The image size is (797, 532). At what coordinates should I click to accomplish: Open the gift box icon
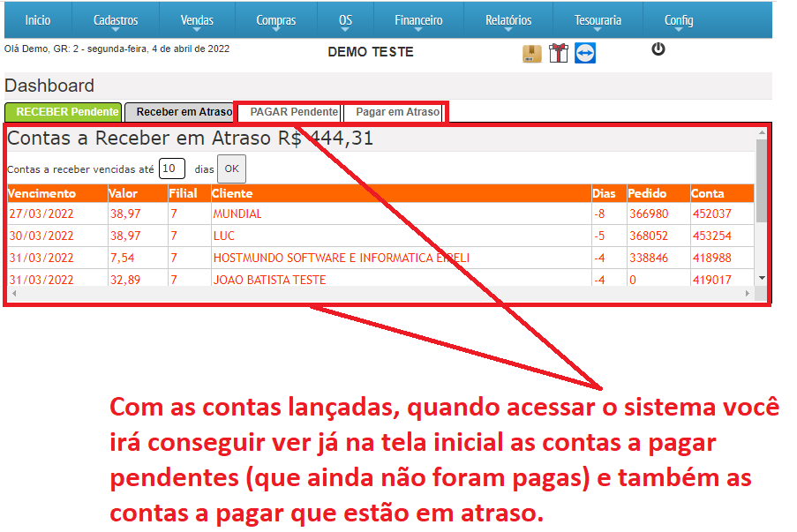(558, 53)
